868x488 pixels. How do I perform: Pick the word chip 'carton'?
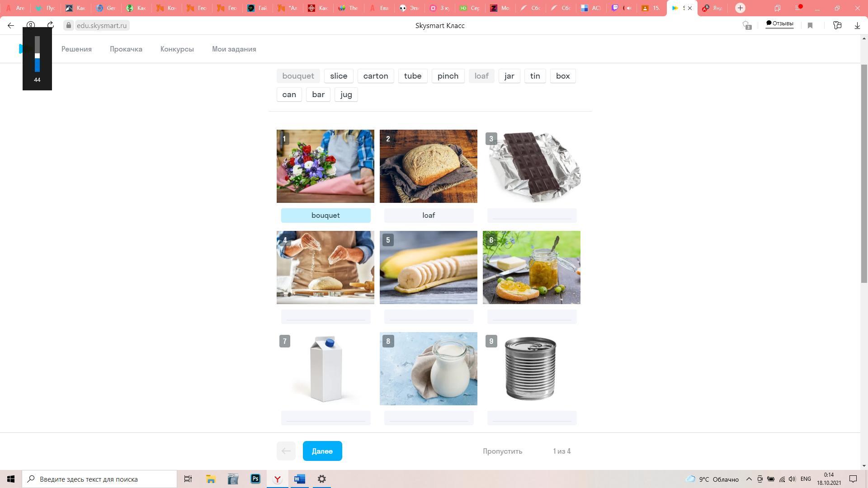376,76
